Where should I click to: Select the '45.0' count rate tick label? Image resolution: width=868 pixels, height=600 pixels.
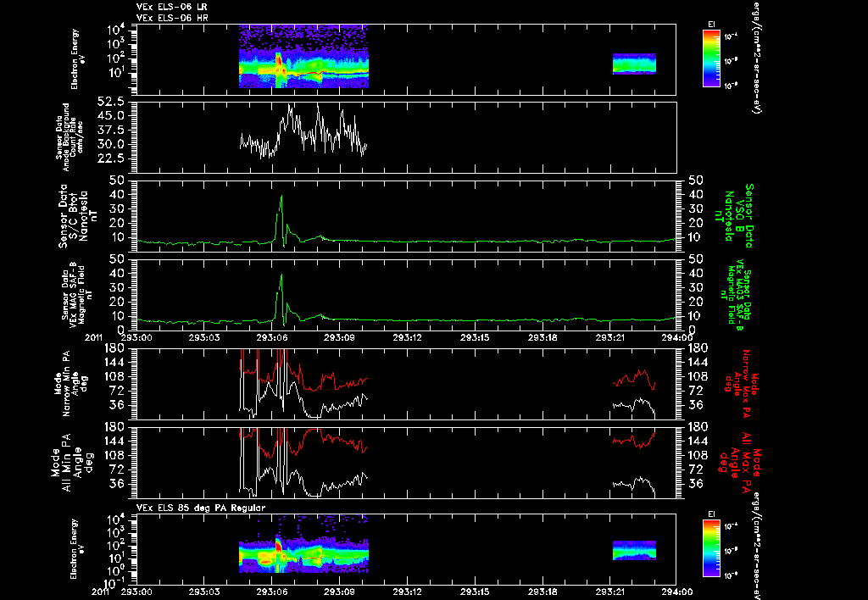click(112, 116)
